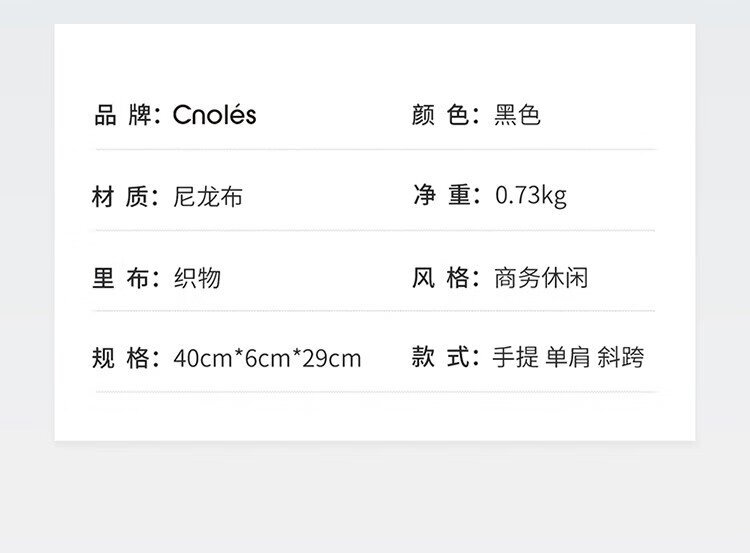Select the 0.73kg weight value
750x553 pixels.
530,196
